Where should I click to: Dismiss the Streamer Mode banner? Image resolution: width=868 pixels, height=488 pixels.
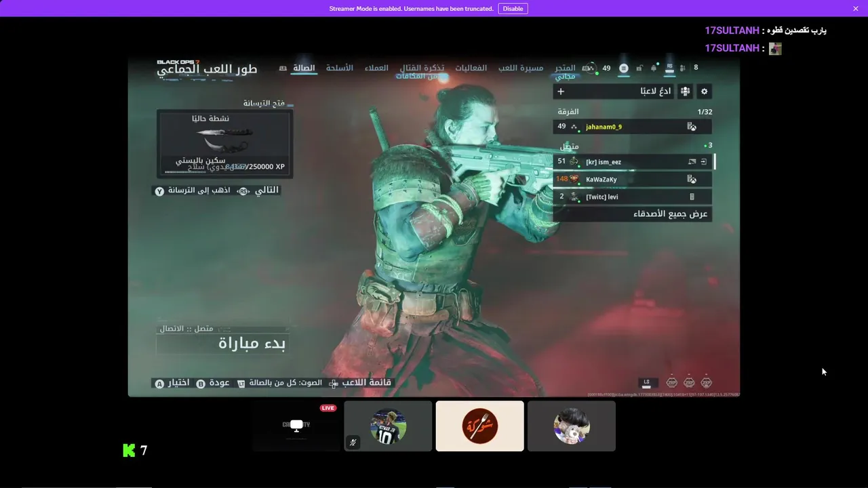[856, 9]
